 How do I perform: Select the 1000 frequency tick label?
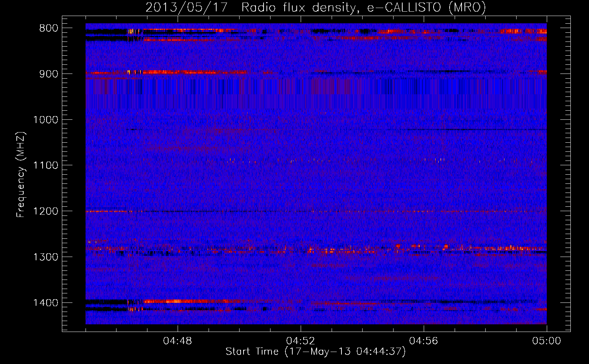click(x=46, y=120)
